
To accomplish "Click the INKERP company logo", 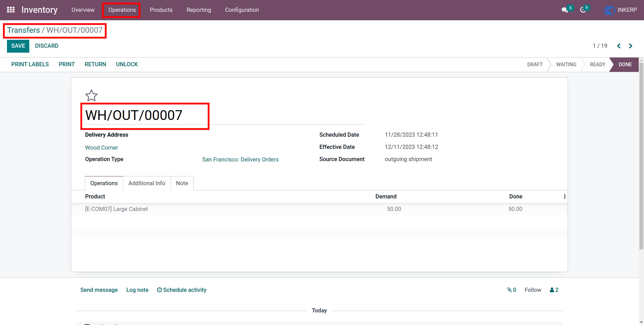I will [x=609, y=10].
